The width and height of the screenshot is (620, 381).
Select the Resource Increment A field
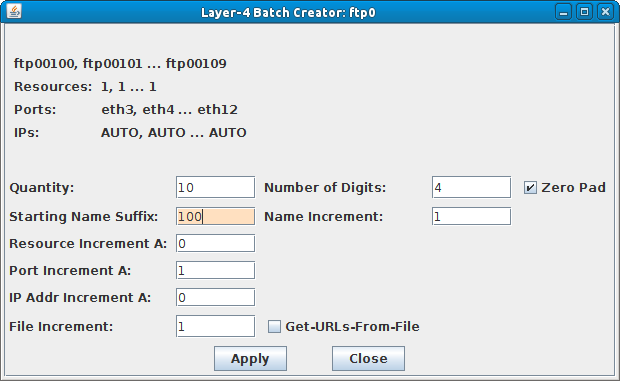point(215,243)
